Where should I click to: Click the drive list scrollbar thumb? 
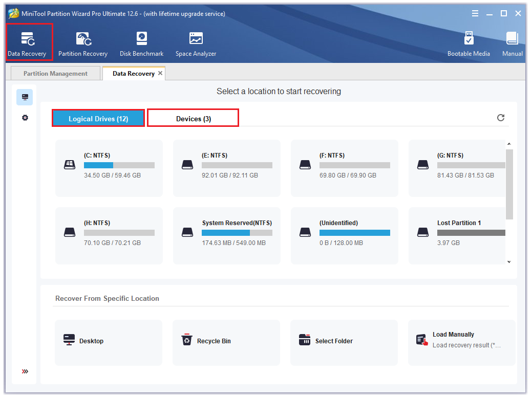tap(509, 185)
